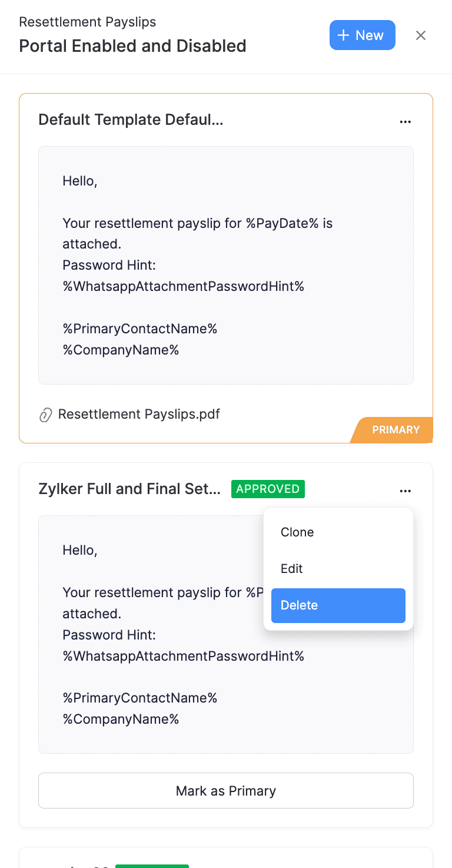Click the Resettlement Payslips breadcrumb label

point(87,22)
